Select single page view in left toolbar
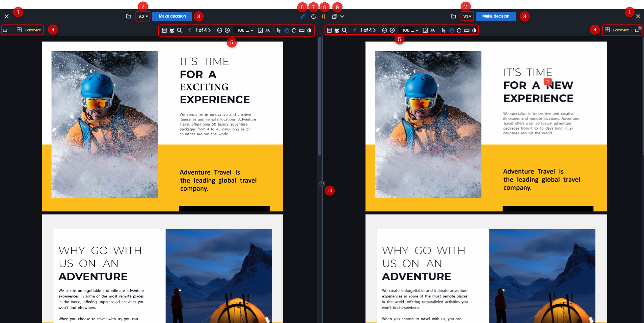Image resolution: width=644 pixels, height=323 pixels. (x=164, y=30)
